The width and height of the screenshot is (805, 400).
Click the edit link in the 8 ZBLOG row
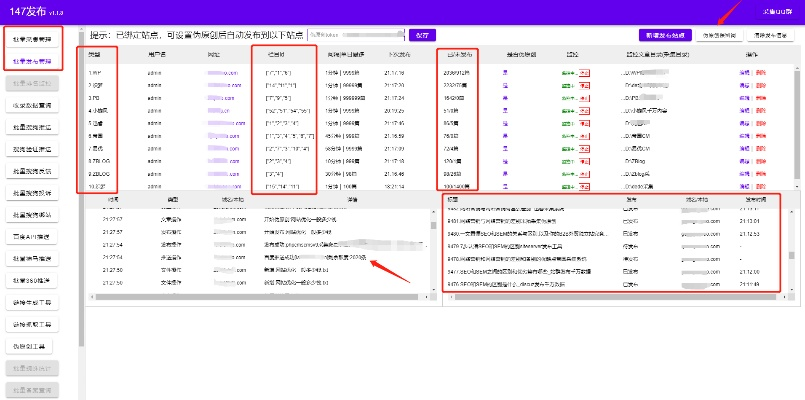(744, 161)
